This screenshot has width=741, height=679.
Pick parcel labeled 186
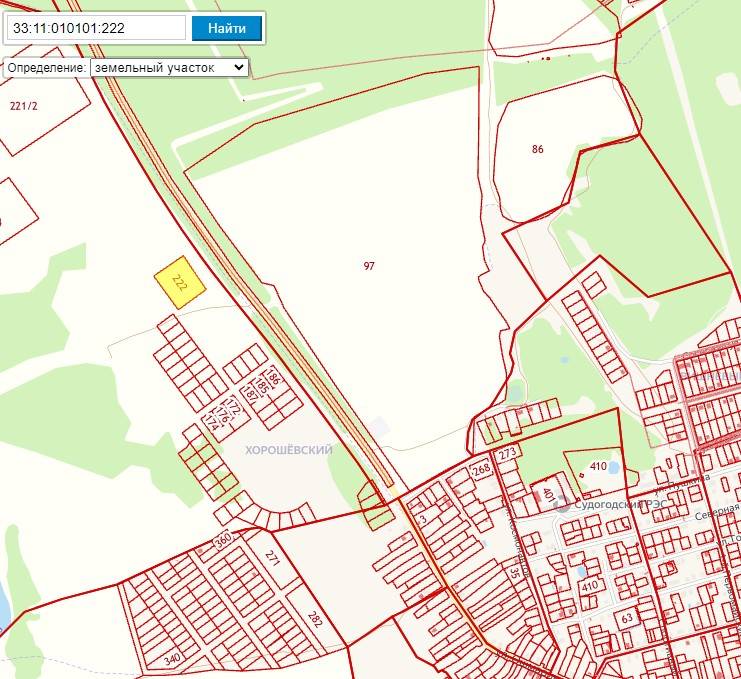coord(272,377)
